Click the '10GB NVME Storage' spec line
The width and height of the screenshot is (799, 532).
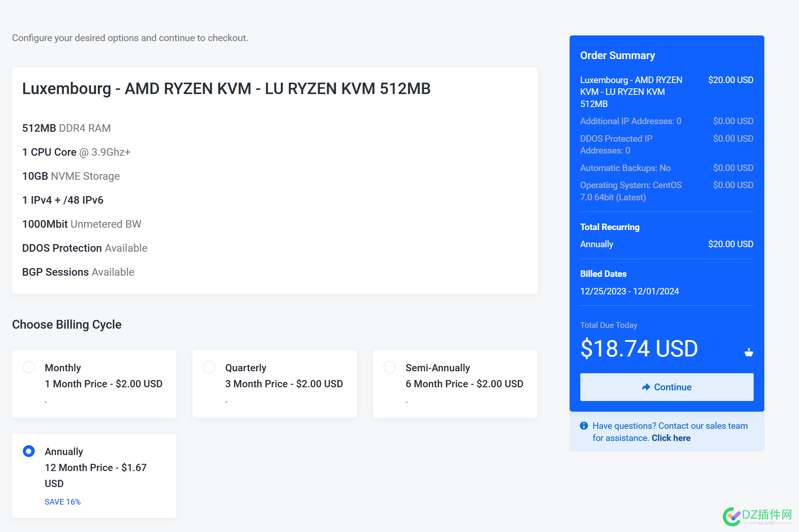click(71, 176)
